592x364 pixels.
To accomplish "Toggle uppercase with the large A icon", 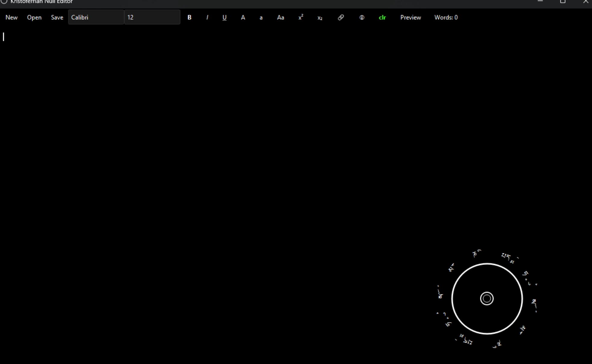I will coord(243,17).
